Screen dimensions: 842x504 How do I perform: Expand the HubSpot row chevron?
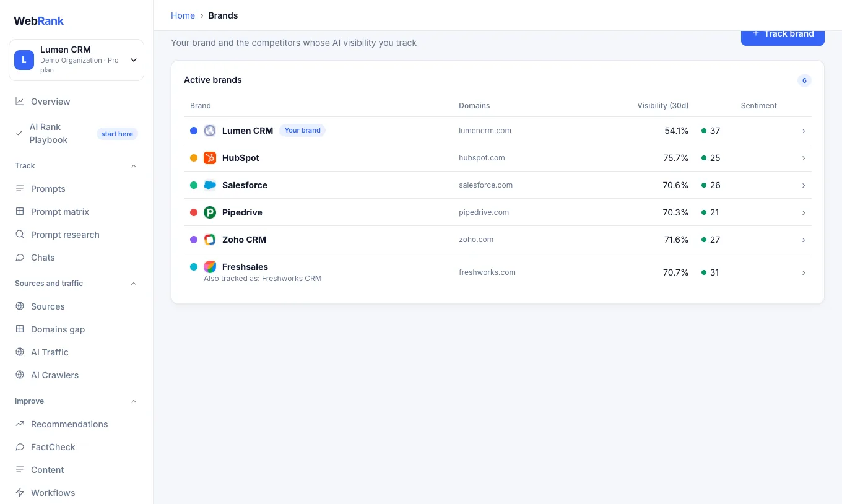tap(804, 158)
